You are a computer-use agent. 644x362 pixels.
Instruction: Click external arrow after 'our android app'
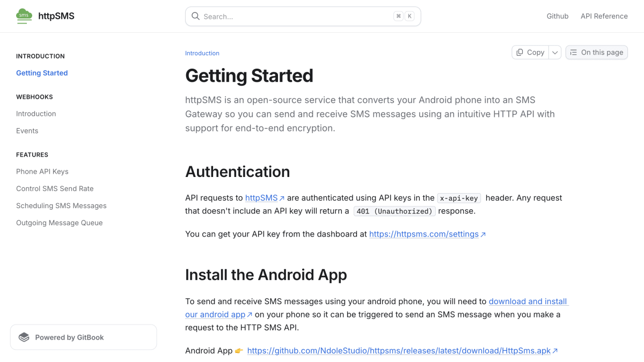[x=250, y=315]
